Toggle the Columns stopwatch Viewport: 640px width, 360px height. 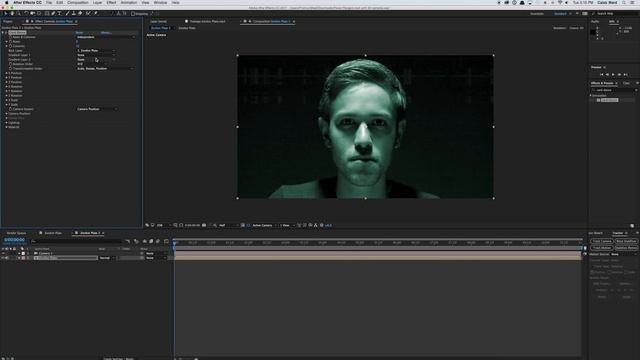click(x=10, y=46)
